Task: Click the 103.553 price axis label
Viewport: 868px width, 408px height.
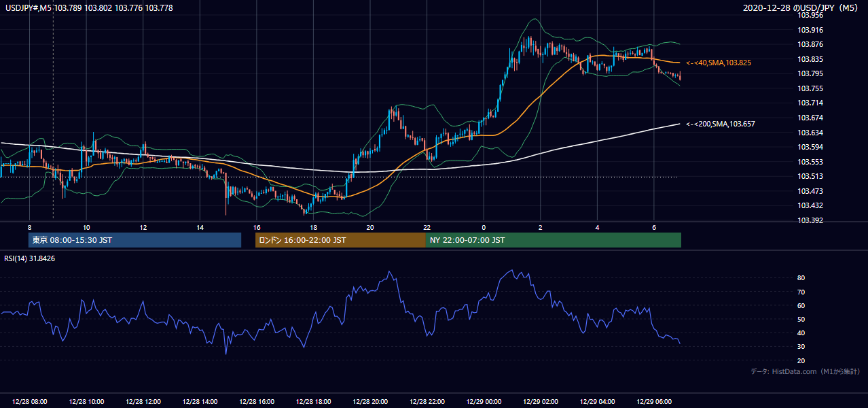Action: [x=809, y=162]
